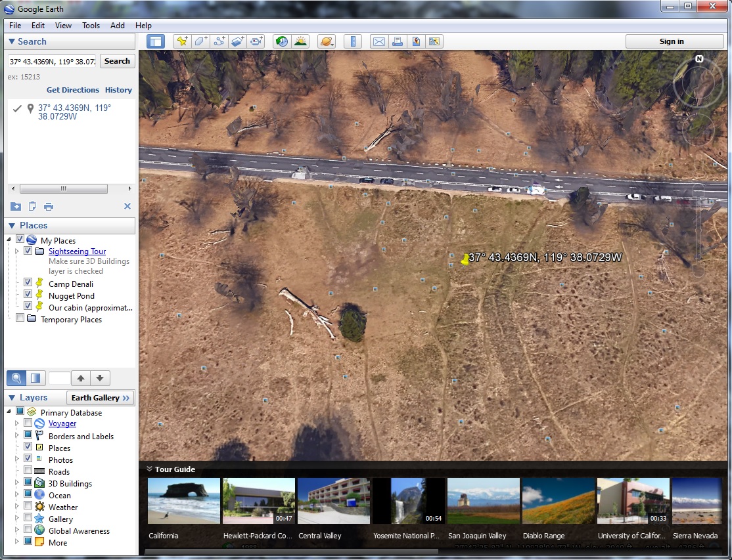Add a placemark with pushpin icon
The width and height of the screenshot is (732, 560).
coord(182,41)
